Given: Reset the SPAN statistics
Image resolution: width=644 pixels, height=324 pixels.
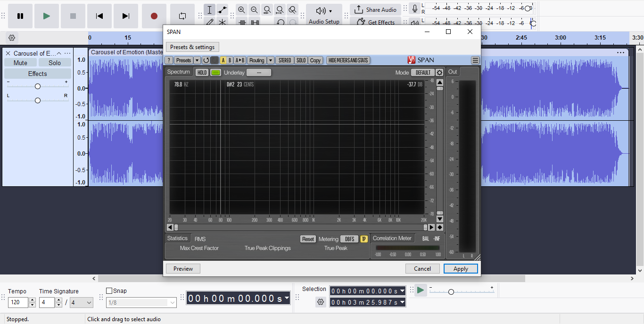Looking at the screenshot, I should click(x=308, y=239).
